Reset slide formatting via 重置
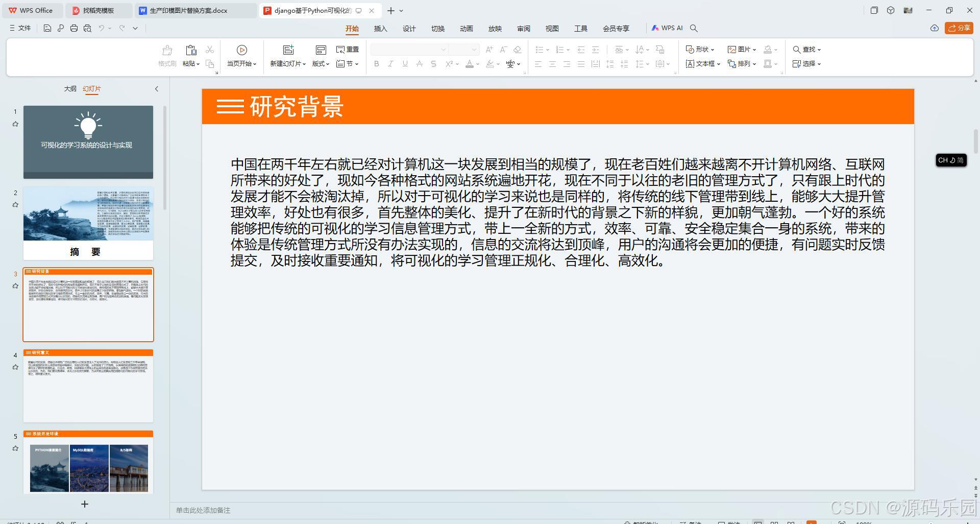Image resolution: width=980 pixels, height=524 pixels. (348, 49)
